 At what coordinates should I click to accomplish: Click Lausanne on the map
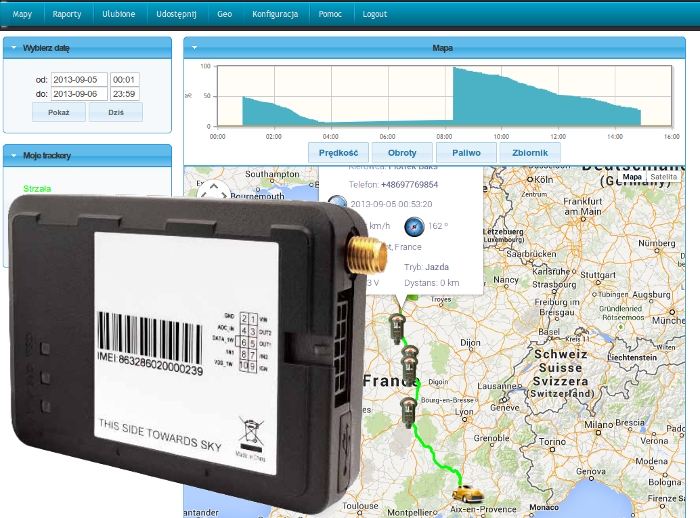pyautogui.click(x=497, y=386)
